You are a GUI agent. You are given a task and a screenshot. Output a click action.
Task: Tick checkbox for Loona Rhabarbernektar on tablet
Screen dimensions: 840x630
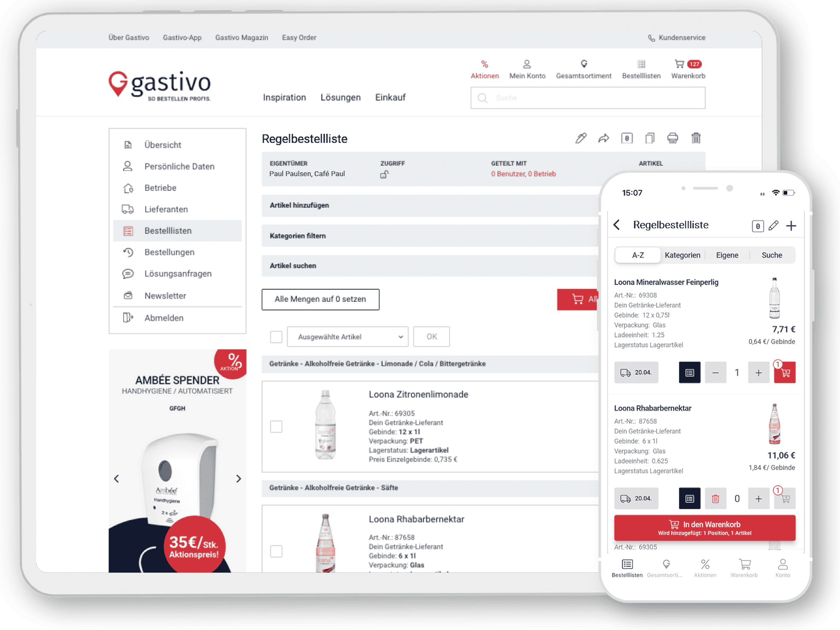(276, 551)
